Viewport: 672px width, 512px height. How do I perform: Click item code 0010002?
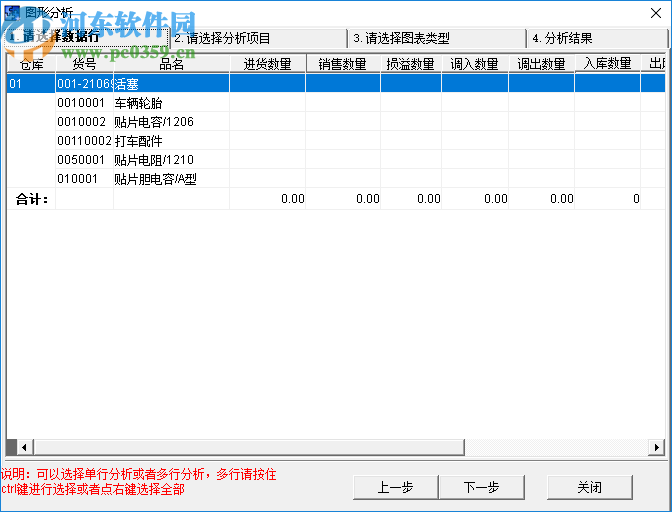coord(81,122)
